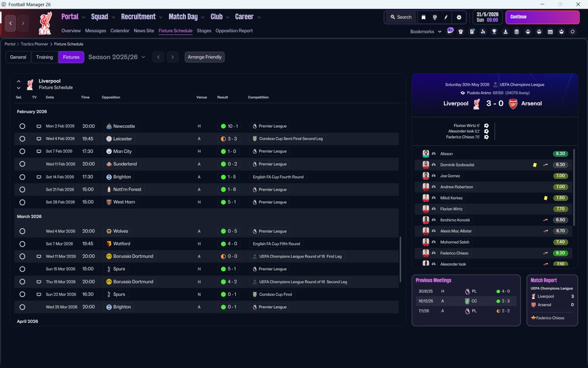Select the Wolves fixture radio button

click(x=22, y=231)
